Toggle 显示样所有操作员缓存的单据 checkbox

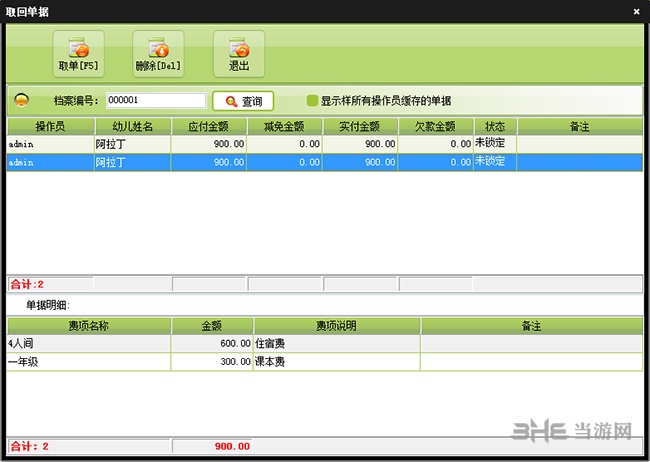pyautogui.click(x=312, y=100)
